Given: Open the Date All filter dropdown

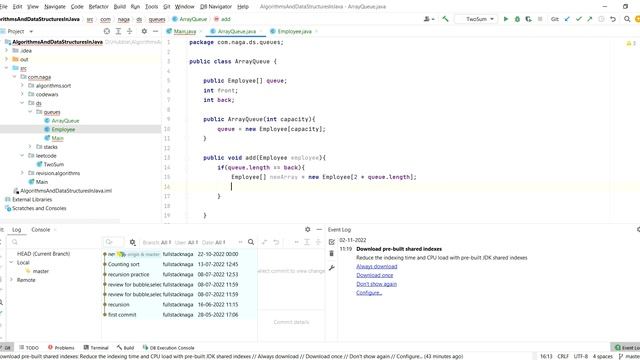Looking at the screenshot, I should [213, 242].
